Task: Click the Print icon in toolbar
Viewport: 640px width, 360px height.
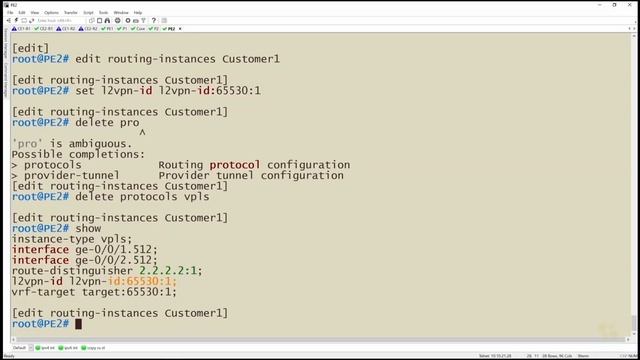Action: pos(118,20)
